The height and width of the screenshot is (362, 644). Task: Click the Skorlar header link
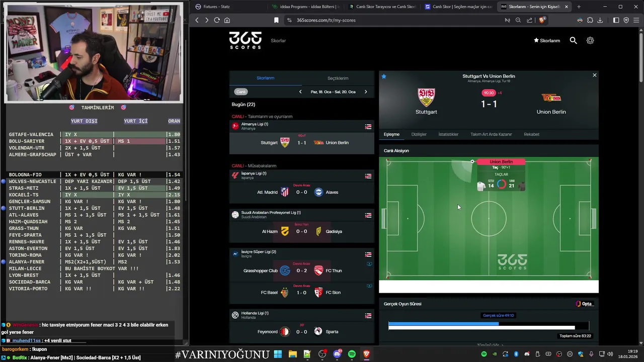click(x=278, y=40)
